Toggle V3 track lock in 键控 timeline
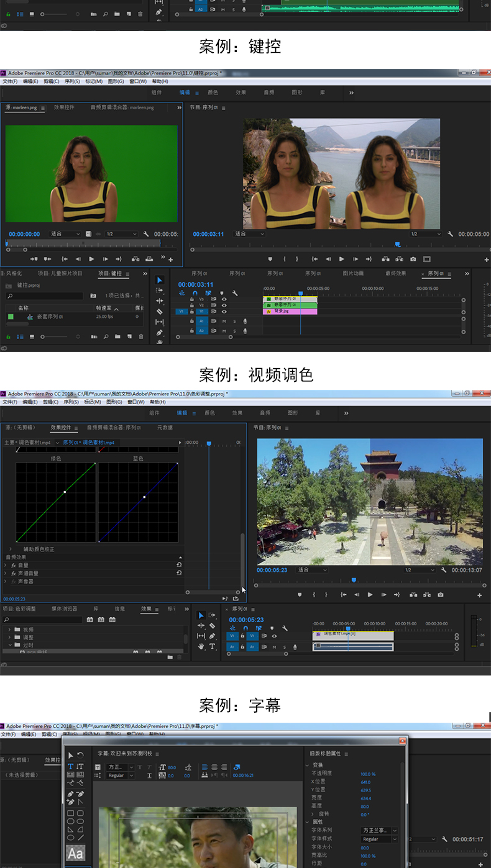Viewport: 491px width, 868px height. click(192, 299)
